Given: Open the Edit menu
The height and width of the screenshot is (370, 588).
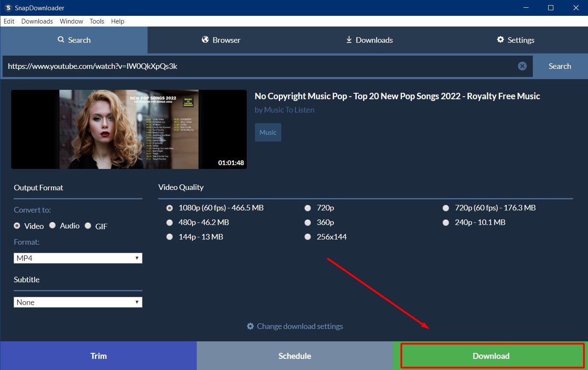Looking at the screenshot, I should (9, 21).
